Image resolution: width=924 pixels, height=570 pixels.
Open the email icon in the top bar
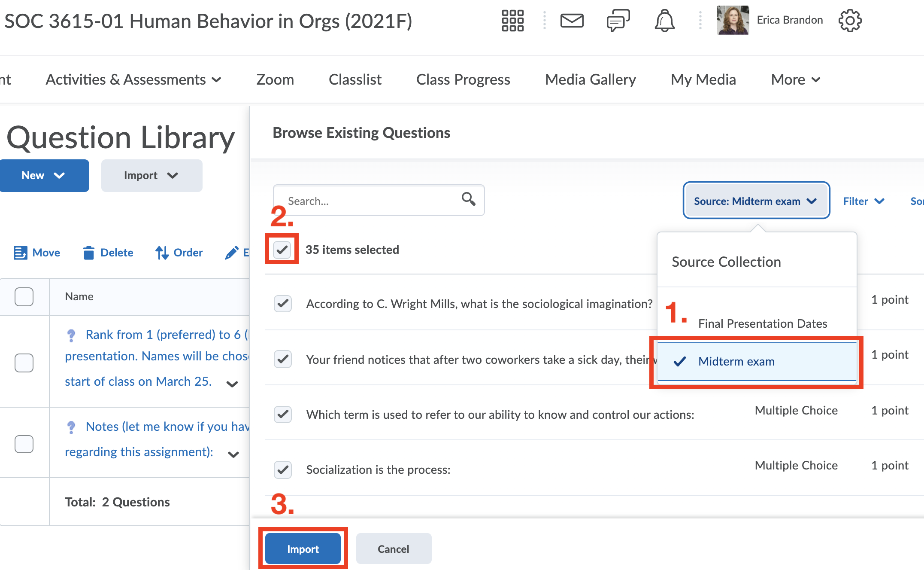coord(572,20)
